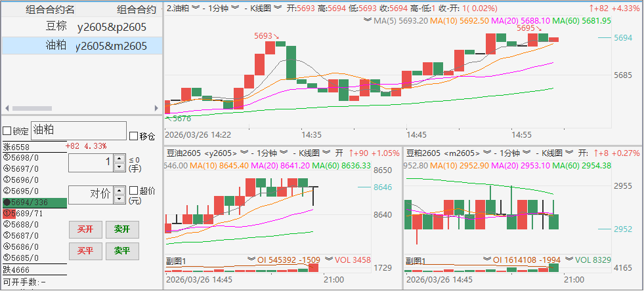644x291 pixels.
Task: Open the K线图 chart type dropdown in main chart
Action: (x=278, y=8)
